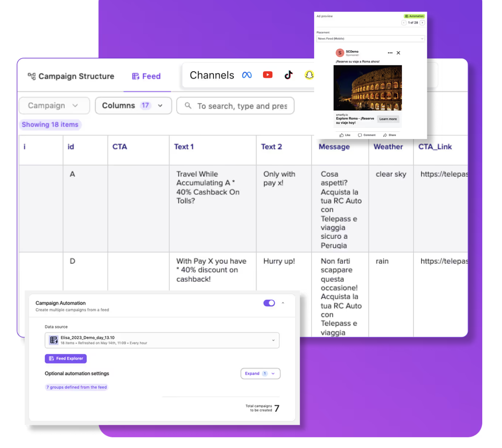Choose the TikTok channel icon
The height and width of the screenshot is (448, 502).
tap(288, 75)
